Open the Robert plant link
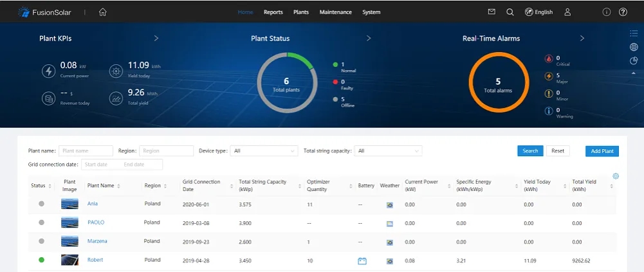644x272 pixels. (95, 260)
